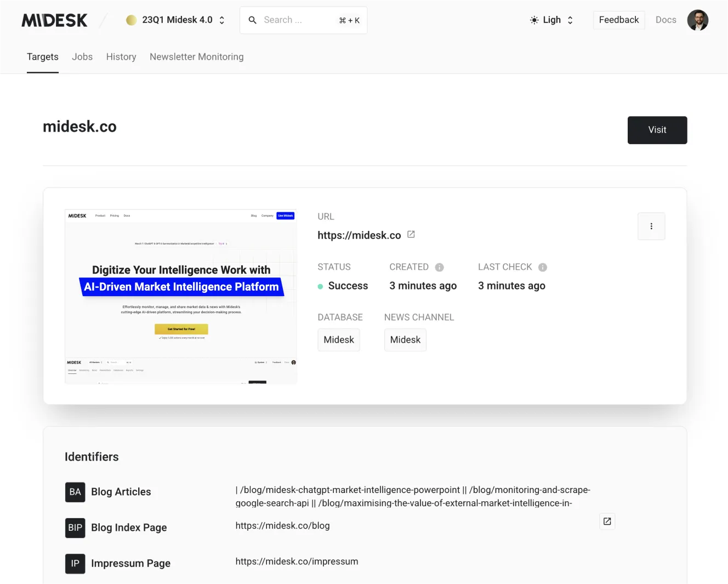728x584 pixels.
Task: Click the green Success status dot
Action: point(320,286)
